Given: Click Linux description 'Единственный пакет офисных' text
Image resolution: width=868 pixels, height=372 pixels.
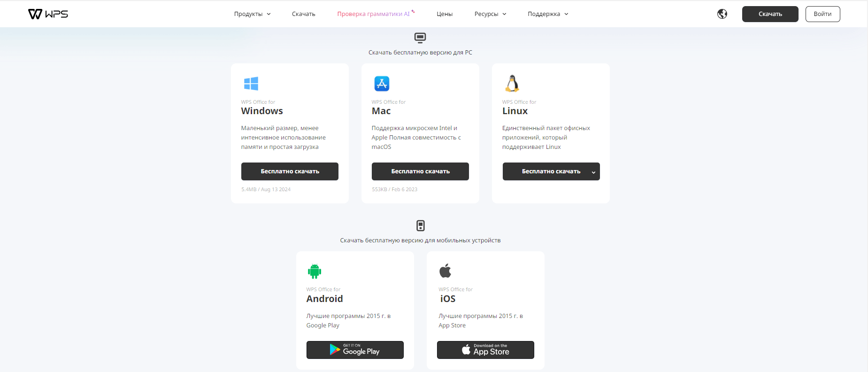Looking at the screenshot, I should coord(546,138).
